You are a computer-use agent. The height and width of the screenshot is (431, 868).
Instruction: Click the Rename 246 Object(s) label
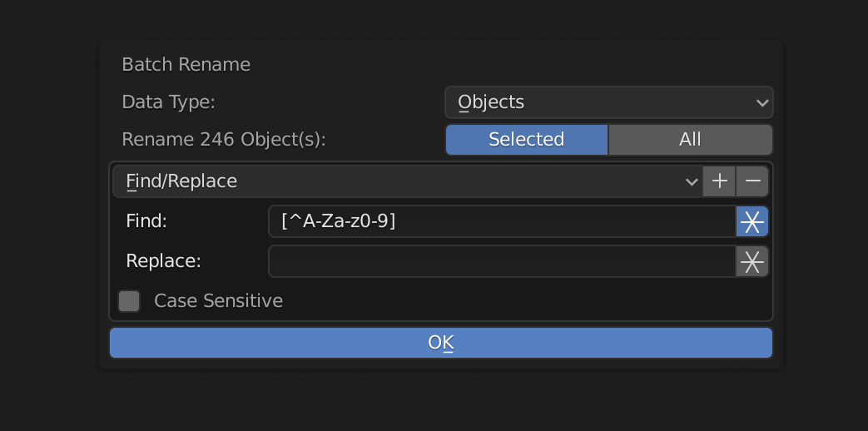(224, 140)
